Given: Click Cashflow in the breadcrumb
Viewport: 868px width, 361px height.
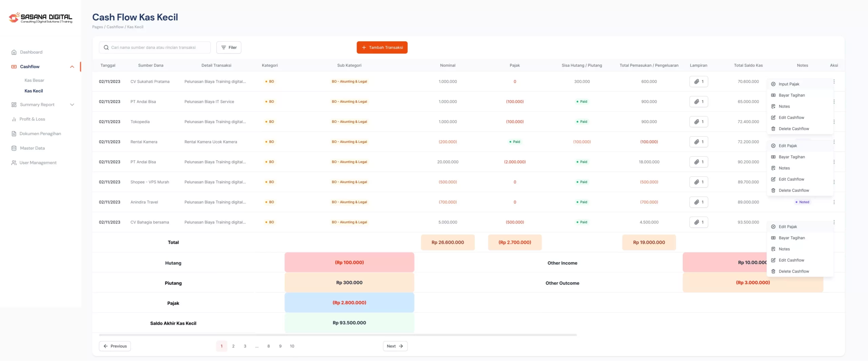Looking at the screenshot, I should click(x=115, y=27).
